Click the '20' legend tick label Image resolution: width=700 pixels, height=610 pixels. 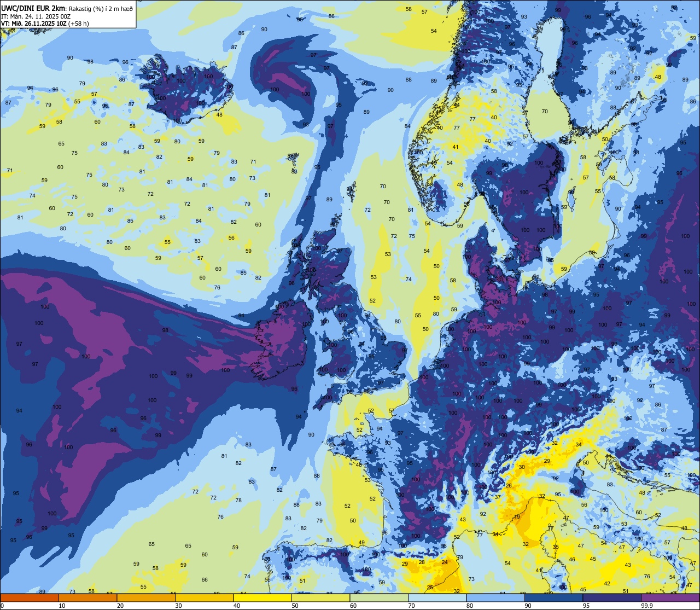click(x=120, y=606)
